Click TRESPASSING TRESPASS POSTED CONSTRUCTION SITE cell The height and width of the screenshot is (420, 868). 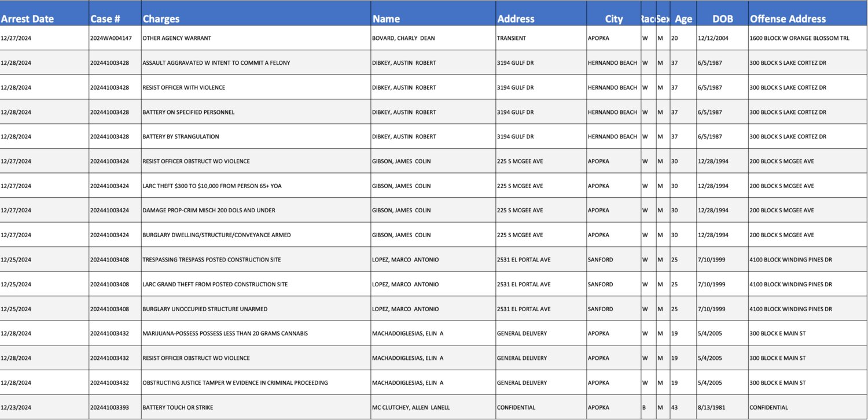click(x=256, y=260)
